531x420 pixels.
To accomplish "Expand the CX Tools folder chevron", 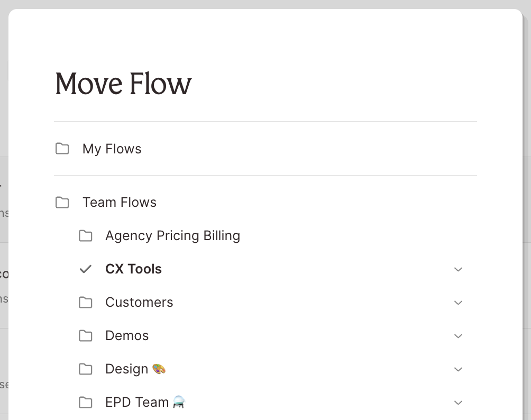I will click(458, 269).
